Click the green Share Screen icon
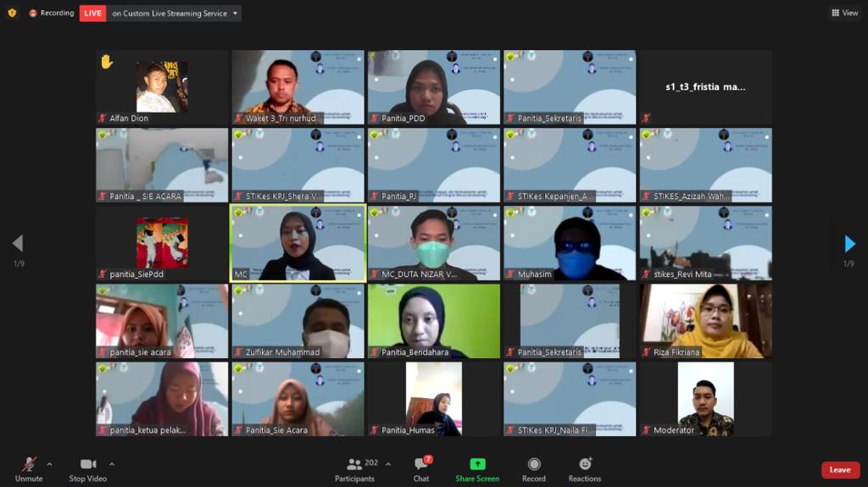 (477, 464)
